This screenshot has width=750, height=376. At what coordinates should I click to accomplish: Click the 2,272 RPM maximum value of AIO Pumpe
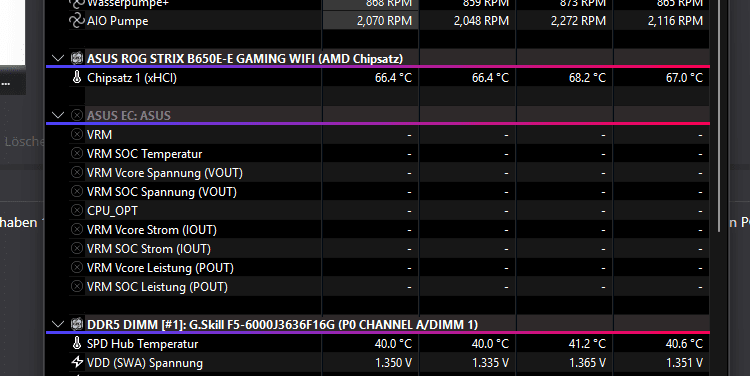[x=578, y=21]
